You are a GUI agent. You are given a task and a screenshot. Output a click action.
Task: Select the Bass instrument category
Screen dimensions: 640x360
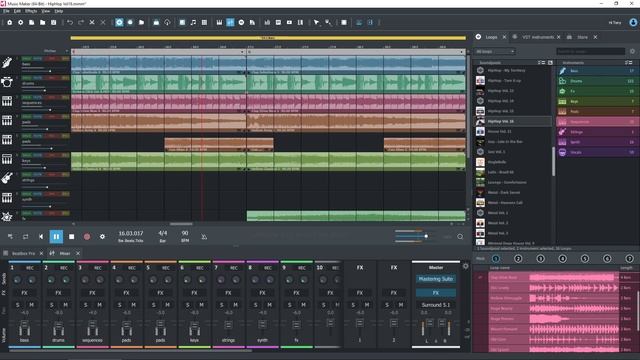(597, 71)
